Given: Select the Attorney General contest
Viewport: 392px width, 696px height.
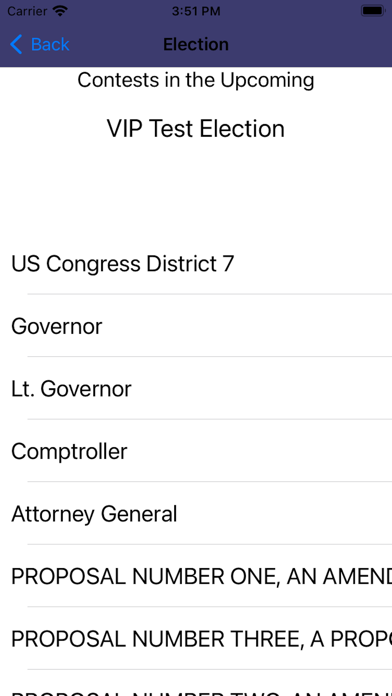Looking at the screenshot, I should point(196,514).
